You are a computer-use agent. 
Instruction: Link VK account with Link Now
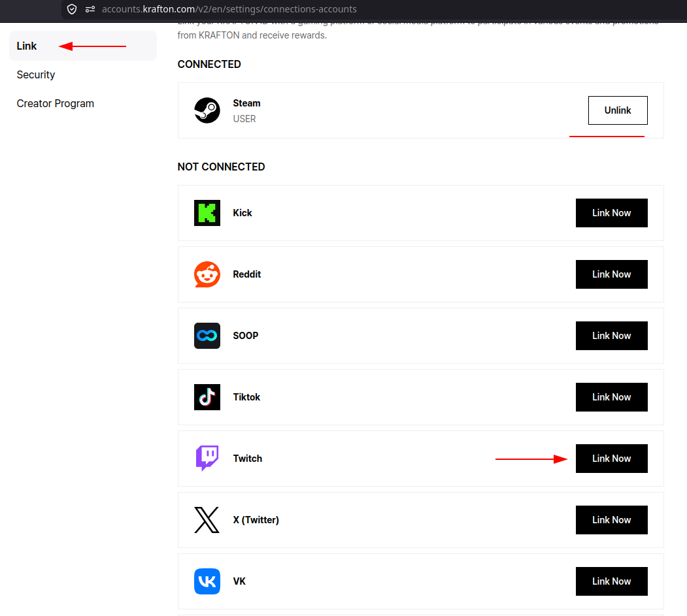pyautogui.click(x=612, y=581)
